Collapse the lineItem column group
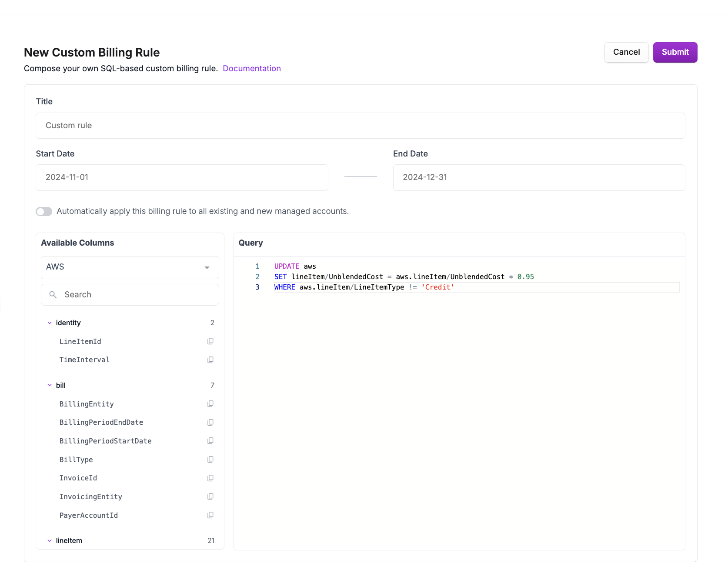This screenshot has width=728, height=573. [x=50, y=540]
